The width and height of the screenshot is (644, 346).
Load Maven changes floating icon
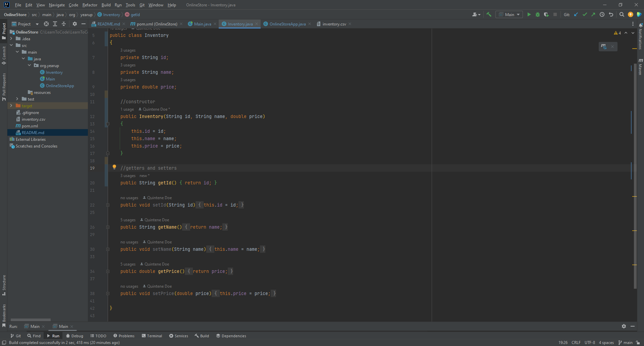click(x=604, y=47)
